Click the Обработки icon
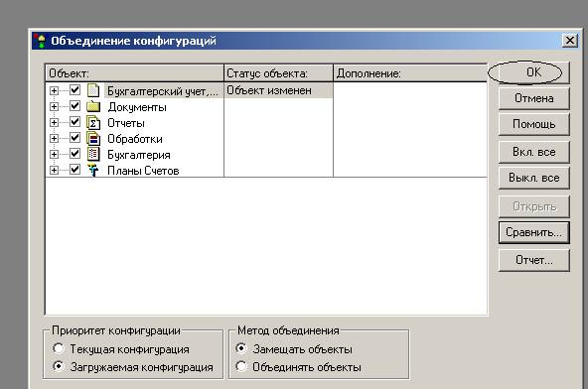588x389 pixels. tap(93, 139)
